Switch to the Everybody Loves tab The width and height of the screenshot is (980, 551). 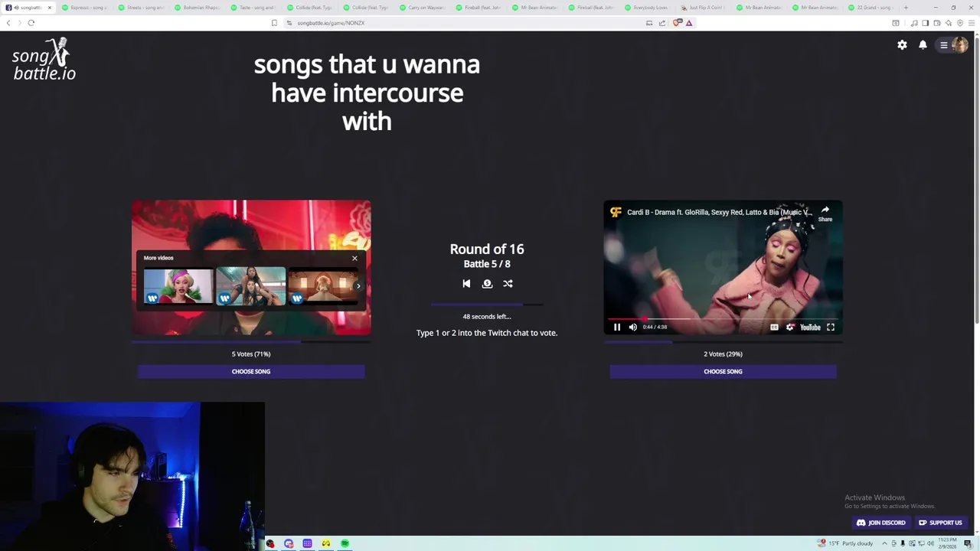(648, 8)
